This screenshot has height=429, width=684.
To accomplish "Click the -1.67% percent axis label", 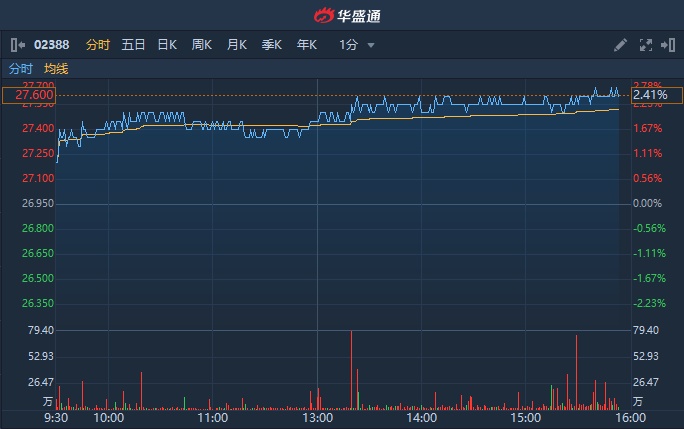I will coord(650,278).
